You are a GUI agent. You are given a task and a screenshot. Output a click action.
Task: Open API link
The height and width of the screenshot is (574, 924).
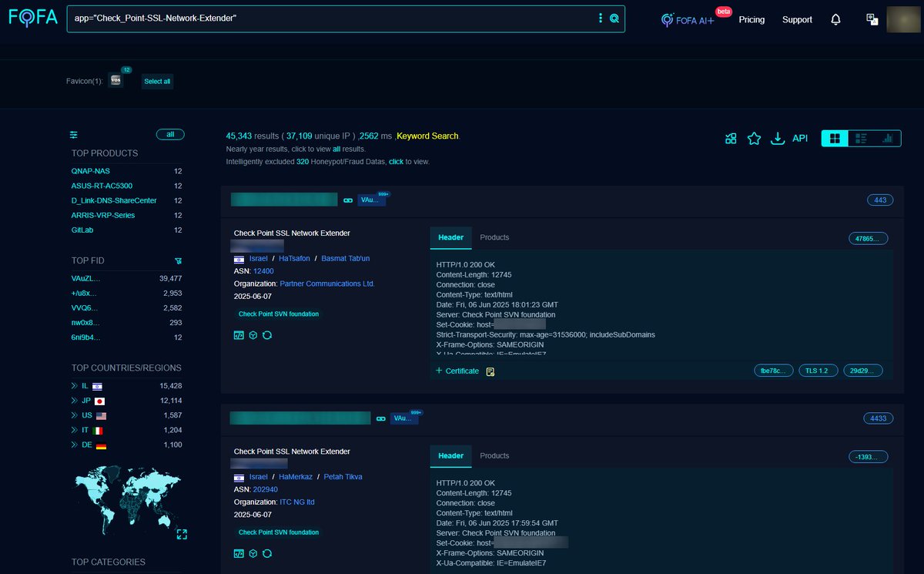800,139
